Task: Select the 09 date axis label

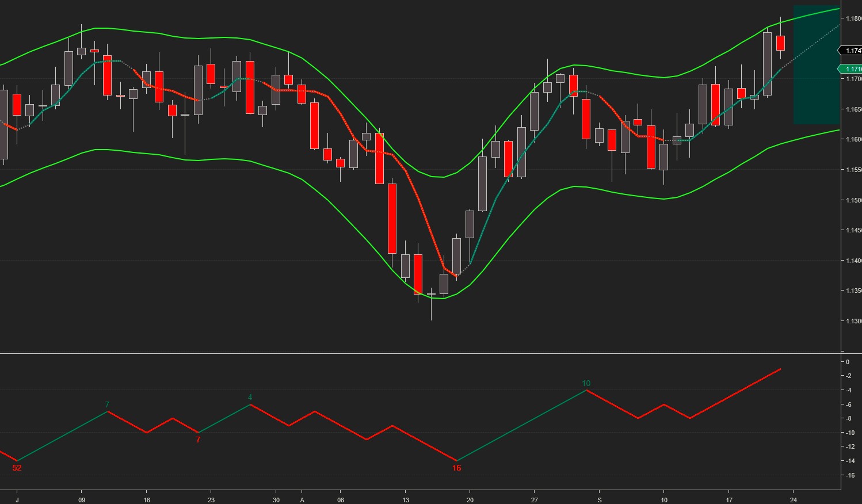Action: coord(82,500)
